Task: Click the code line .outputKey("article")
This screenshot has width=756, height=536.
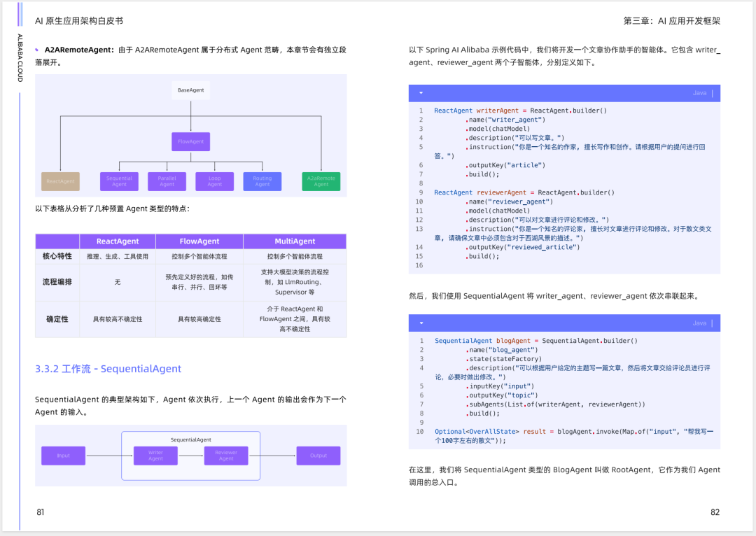Action: coord(505,165)
